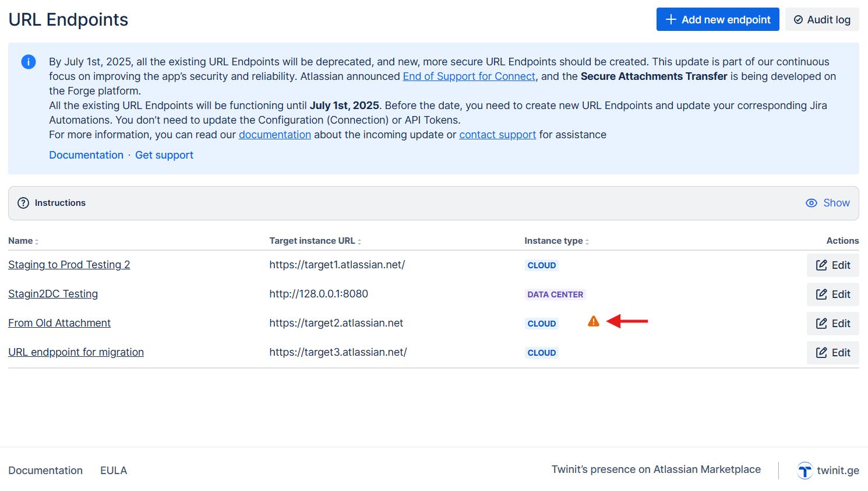Open the footer Documentation link
The height and width of the screenshot is (491, 868).
45,471
